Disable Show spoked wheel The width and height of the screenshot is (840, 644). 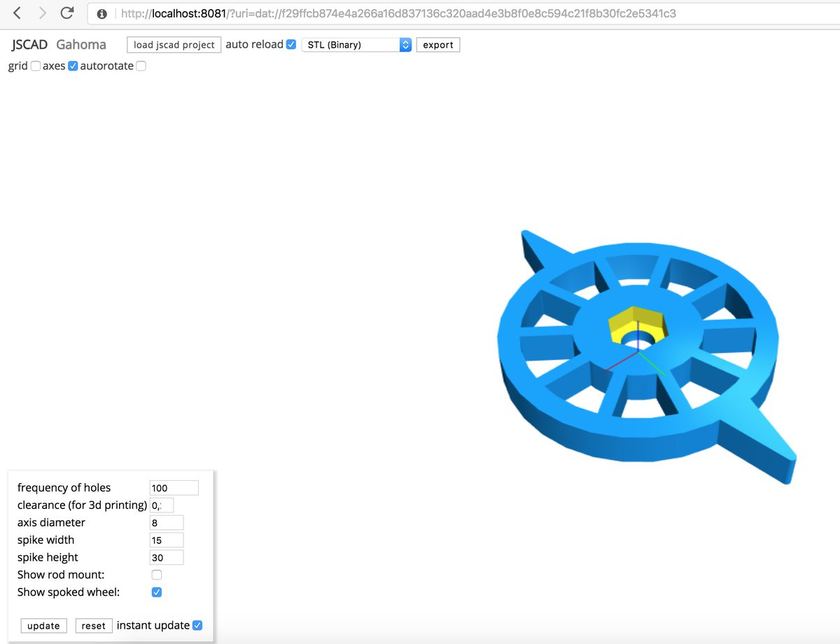pyautogui.click(x=157, y=591)
